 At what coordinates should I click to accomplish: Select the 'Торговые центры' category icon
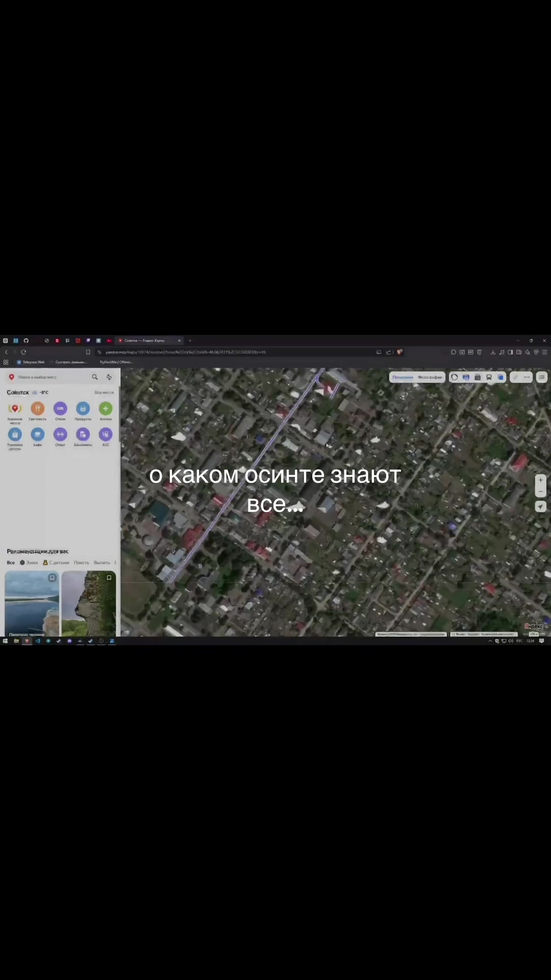tap(15, 434)
